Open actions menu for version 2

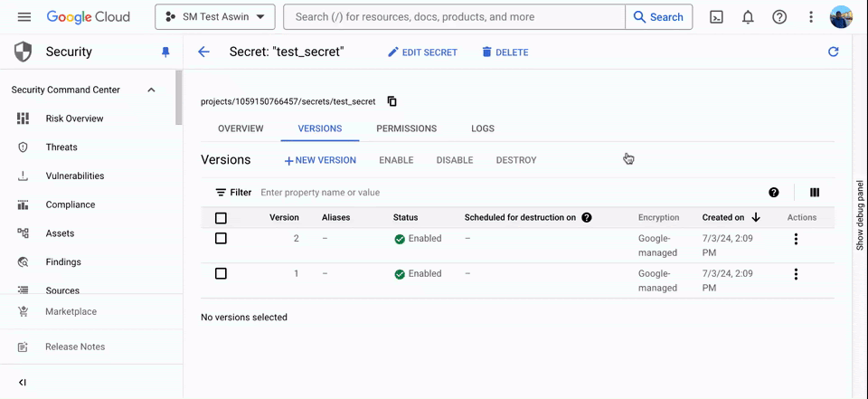[x=796, y=239]
